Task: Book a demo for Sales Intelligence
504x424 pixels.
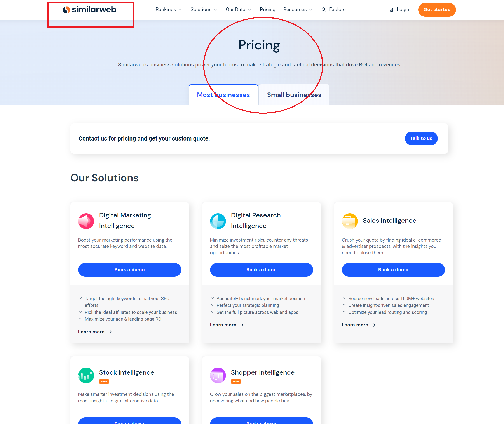Action: pyautogui.click(x=393, y=269)
